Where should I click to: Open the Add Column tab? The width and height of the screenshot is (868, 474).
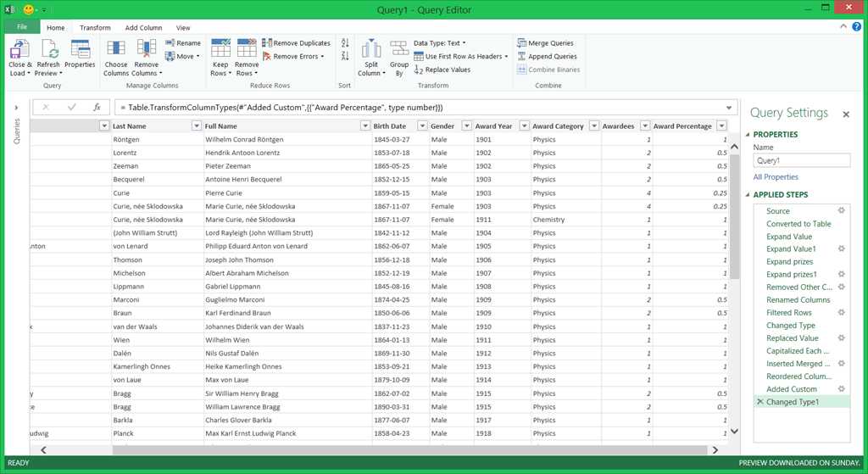(x=143, y=27)
